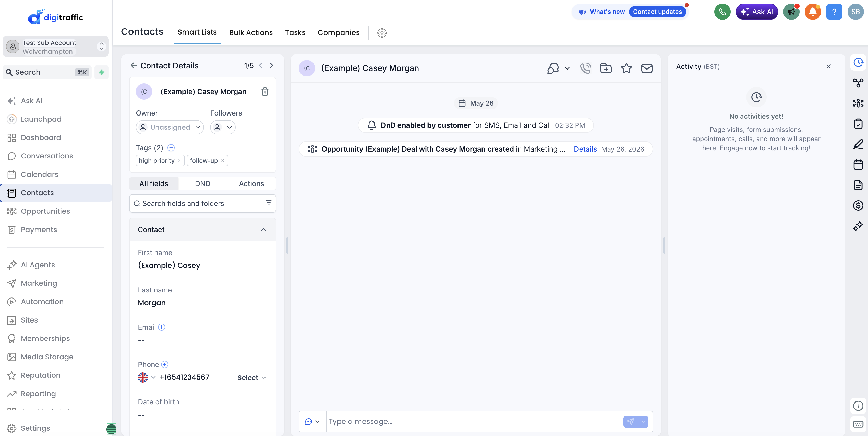
Task: Go to the next contact
Action: click(271, 65)
